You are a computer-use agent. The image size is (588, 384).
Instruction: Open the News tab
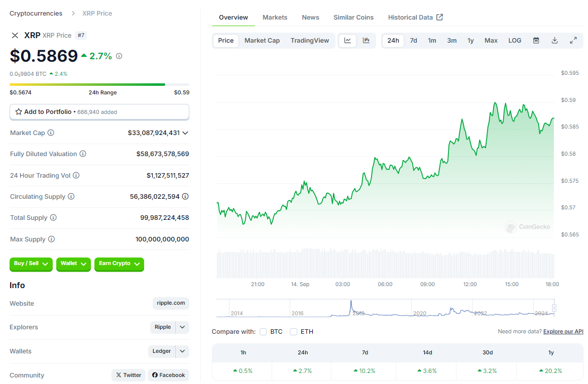pyautogui.click(x=310, y=17)
